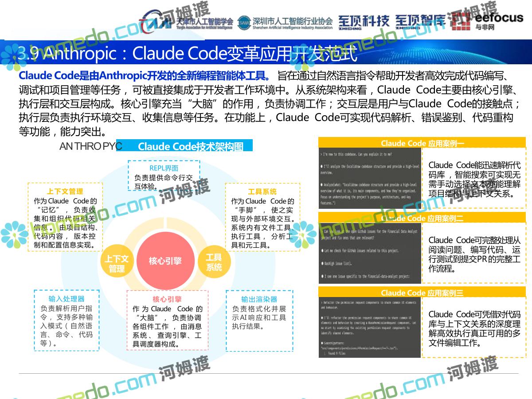Click the slide title 3.9 Anthropic heading
Viewport: 532px width, 399px height.
(186, 53)
